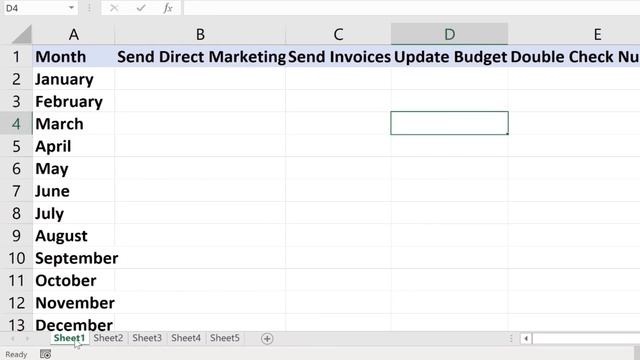This screenshot has width=640, height=360.
Task: Select the July cell
Action: point(73,213)
